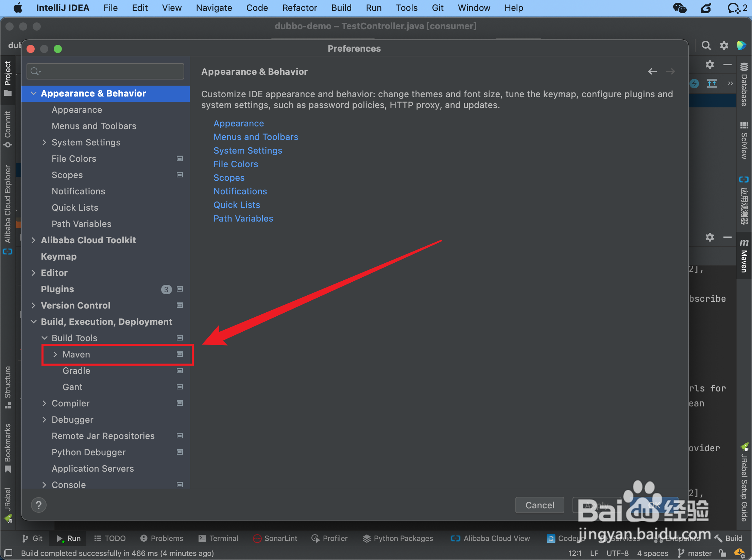Expand the Editor settings node

coord(33,273)
